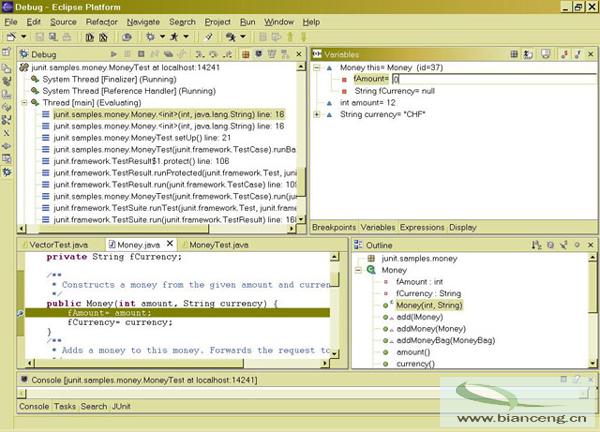Select 'int amount= 12' variable

(367, 103)
